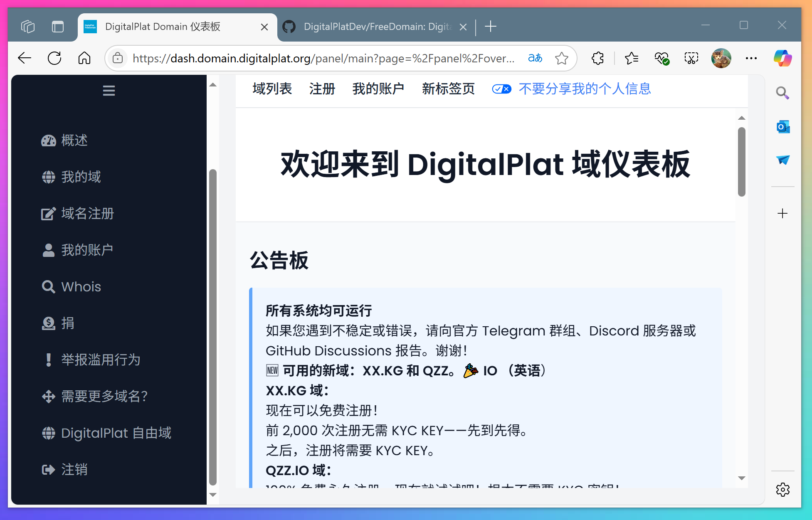Open Copilot from the browser toolbar
812x520 pixels.
[783, 58]
